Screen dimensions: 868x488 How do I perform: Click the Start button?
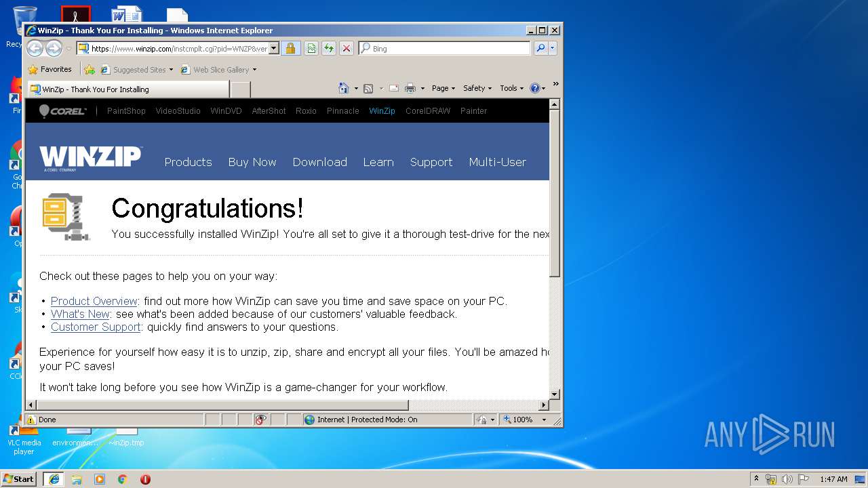tap(18, 479)
